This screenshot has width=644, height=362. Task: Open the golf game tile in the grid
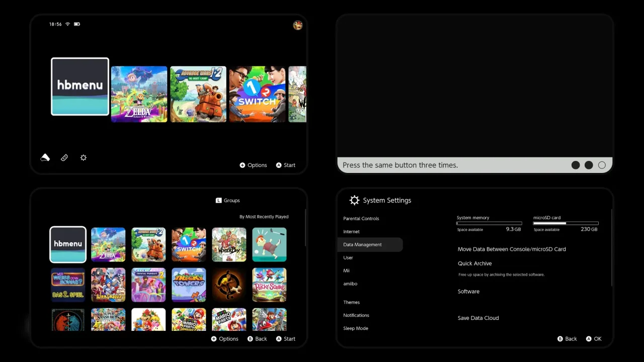coord(269,245)
